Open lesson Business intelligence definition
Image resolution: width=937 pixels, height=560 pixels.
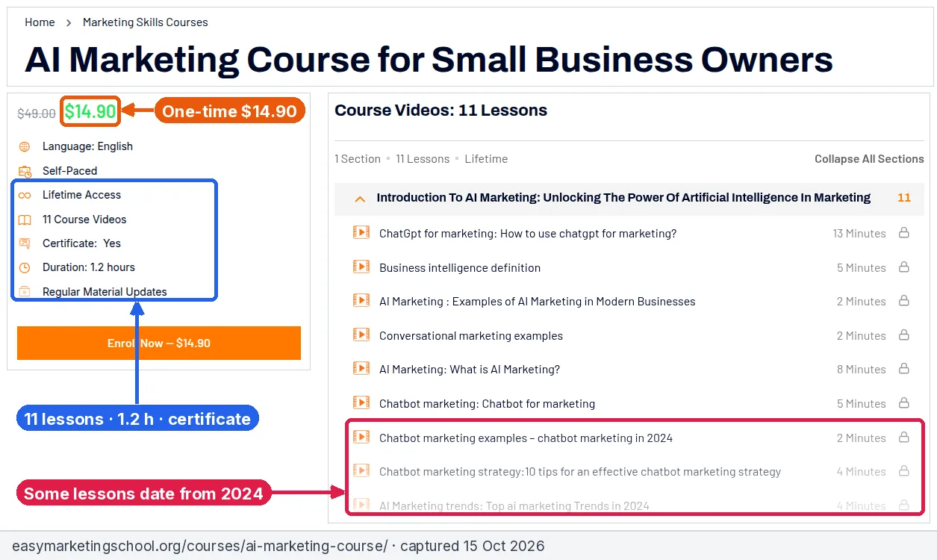460,267
